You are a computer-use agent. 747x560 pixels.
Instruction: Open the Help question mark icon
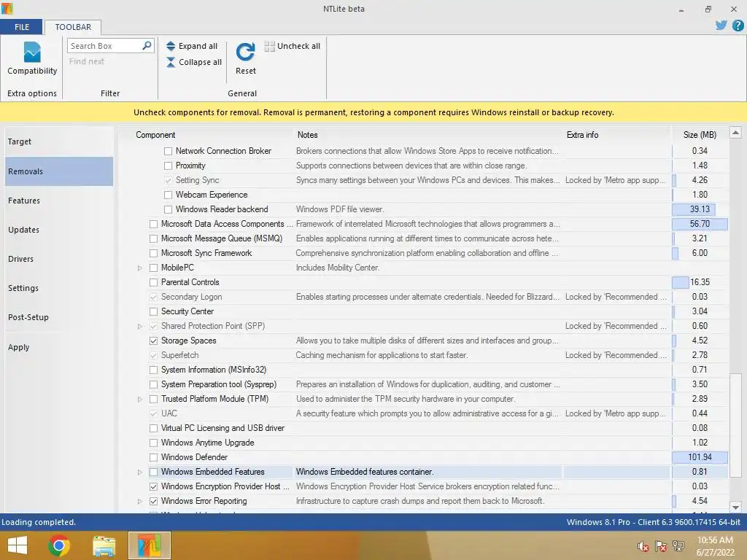pyautogui.click(x=738, y=26)
